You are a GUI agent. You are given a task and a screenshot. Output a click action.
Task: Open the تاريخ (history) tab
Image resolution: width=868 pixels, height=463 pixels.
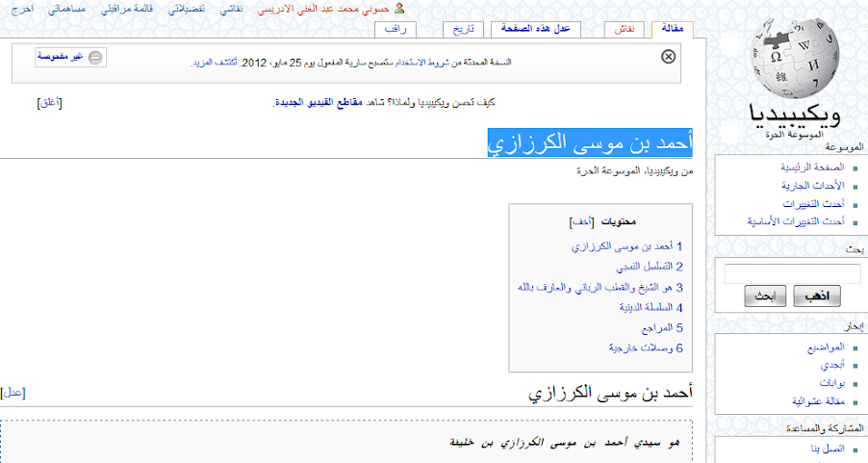(466, 29)
